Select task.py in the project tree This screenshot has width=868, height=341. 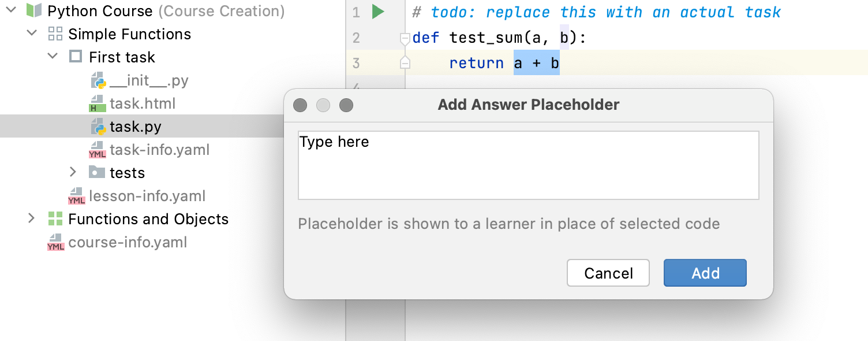point(135,127)
